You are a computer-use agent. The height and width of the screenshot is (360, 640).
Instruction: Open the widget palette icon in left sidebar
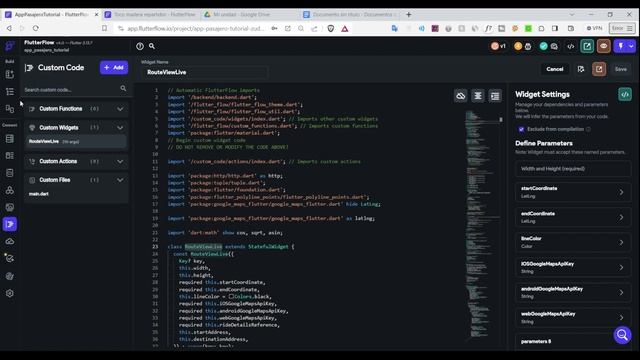click(10, 74)
